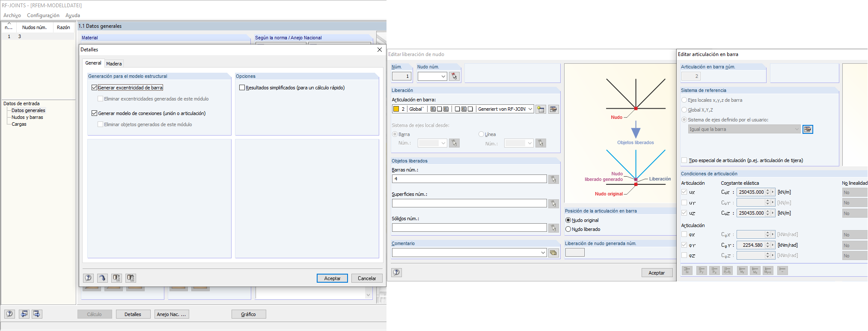Open the Cux' value flyout arrow
The width and height of the screenshot is (868, 331).
coord(773,192)
